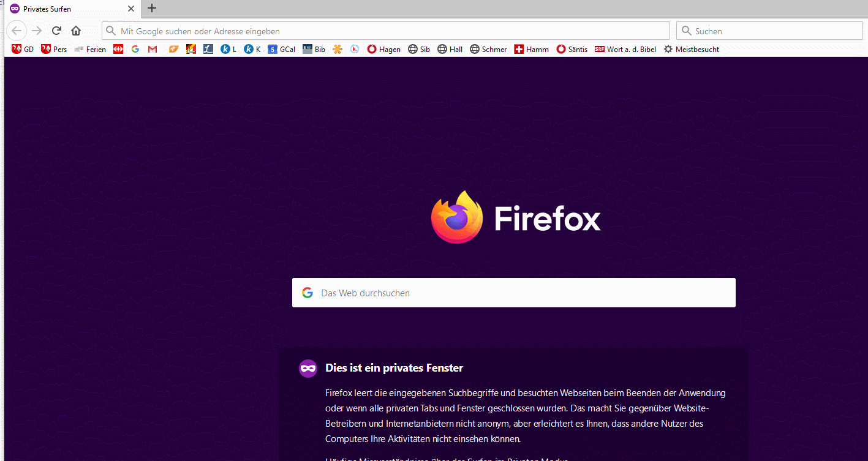This screenshot has width=868, height=461.
Task: Open the Hagen bookmark
Action: [383, 50]
